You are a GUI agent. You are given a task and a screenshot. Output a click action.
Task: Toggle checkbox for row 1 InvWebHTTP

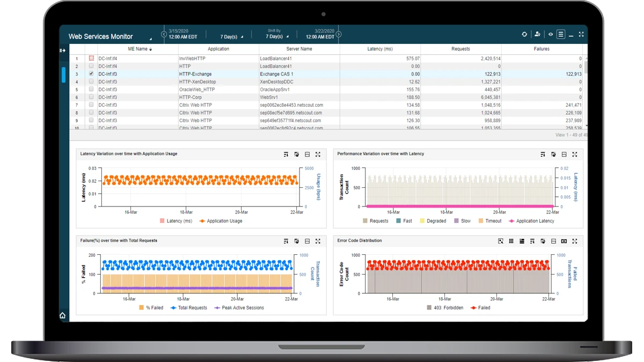[91, 58]
